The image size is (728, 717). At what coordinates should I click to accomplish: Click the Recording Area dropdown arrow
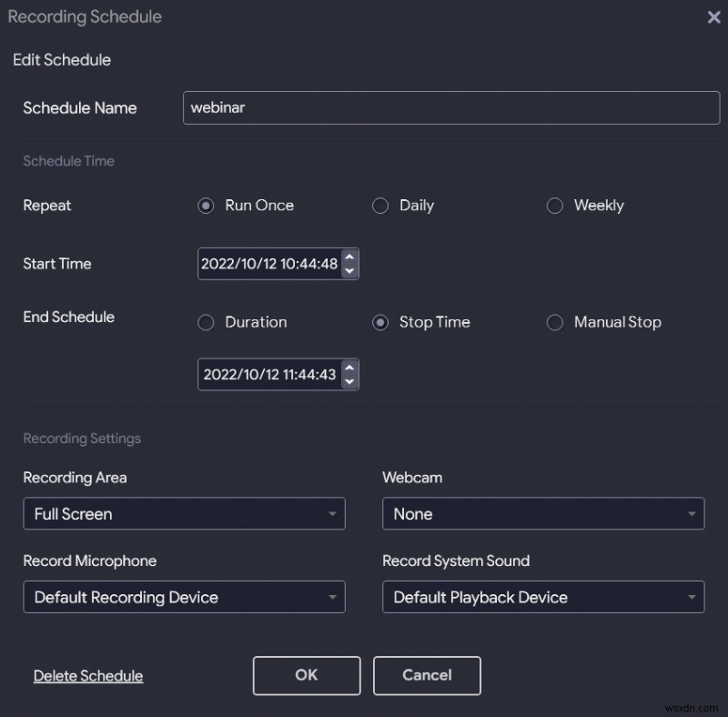point(333,513)
